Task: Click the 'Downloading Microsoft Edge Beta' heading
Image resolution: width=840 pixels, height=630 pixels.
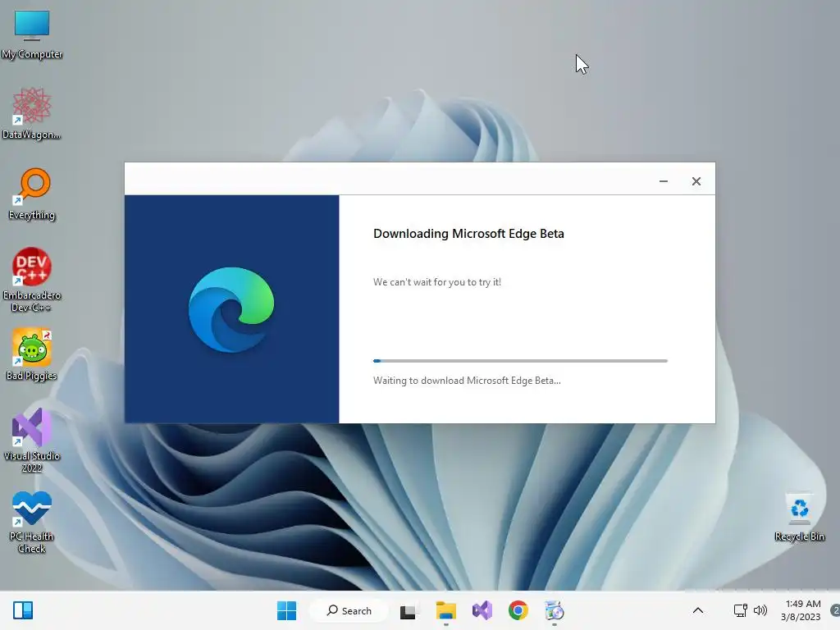Action: (x=468, y=234)
